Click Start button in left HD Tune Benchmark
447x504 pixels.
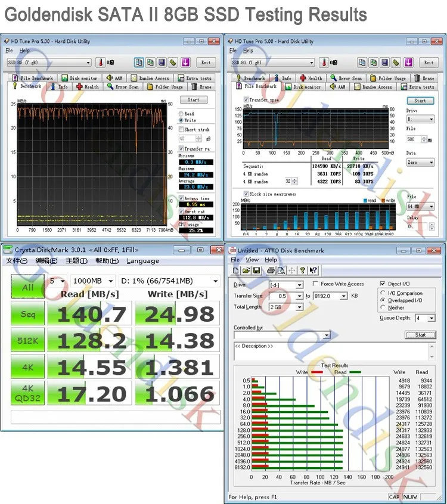(194, 99)
